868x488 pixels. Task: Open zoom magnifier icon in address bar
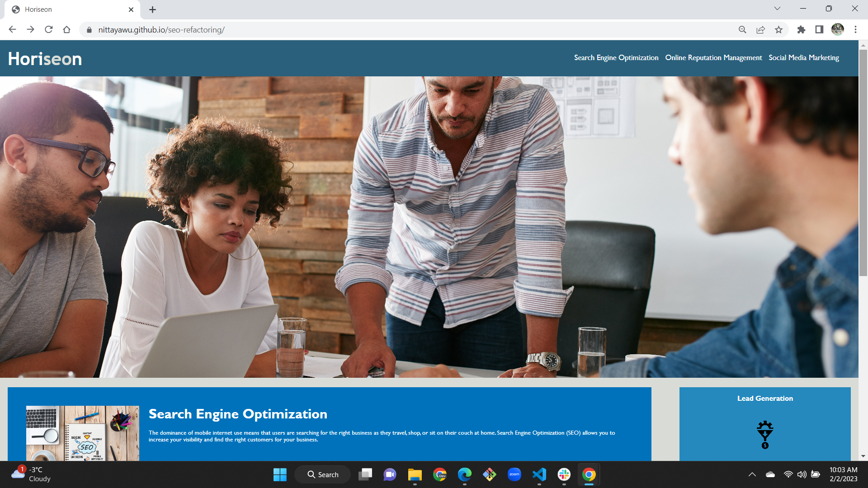click(742, 30)
